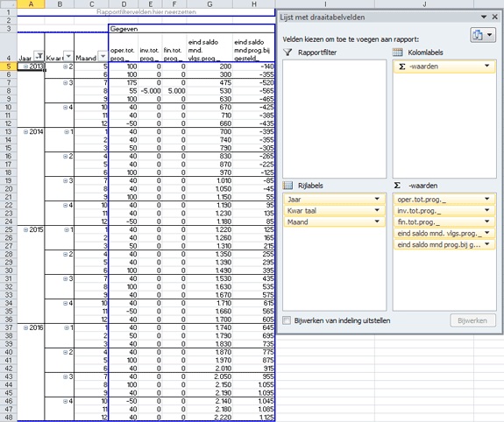Open the Kwartaal column filter dropdown

click(x=68, y=57)
